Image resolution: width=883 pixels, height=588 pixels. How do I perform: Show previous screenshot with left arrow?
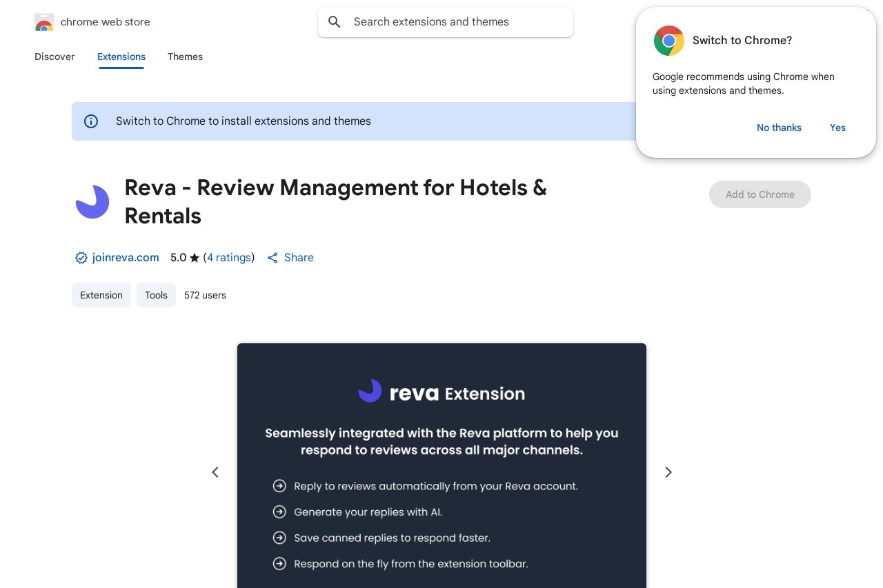tap(215, 472)
